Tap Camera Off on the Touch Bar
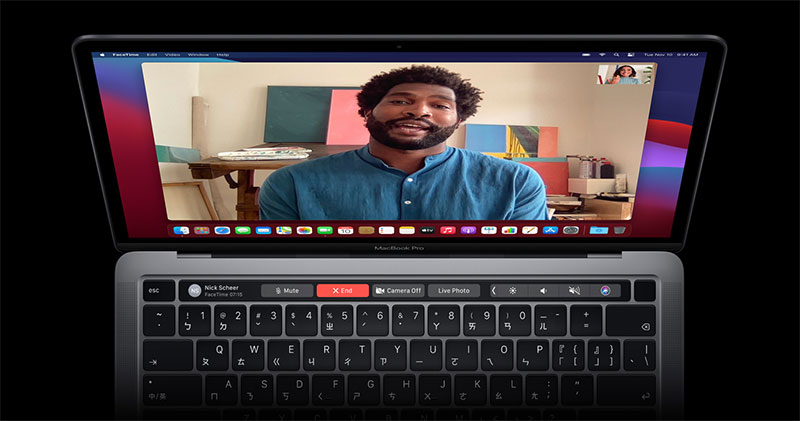 click(398, 290)
